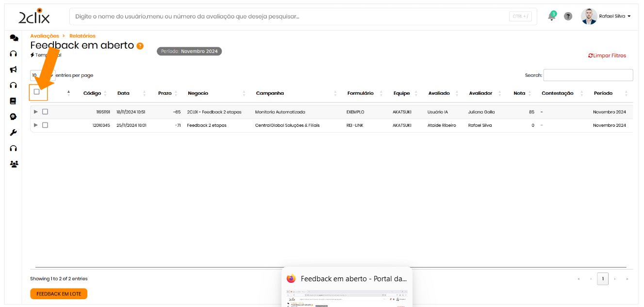Click the gray help question mark icon
Image resolution: width=644 pixels, height=307 pixels.
568,16
